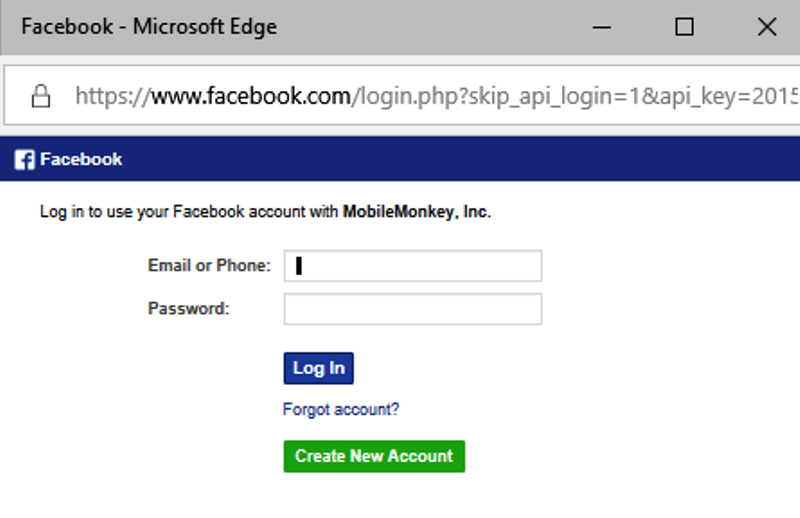Click into the Password input field
The height and width of the screenshot is (518, 800).
413,309
